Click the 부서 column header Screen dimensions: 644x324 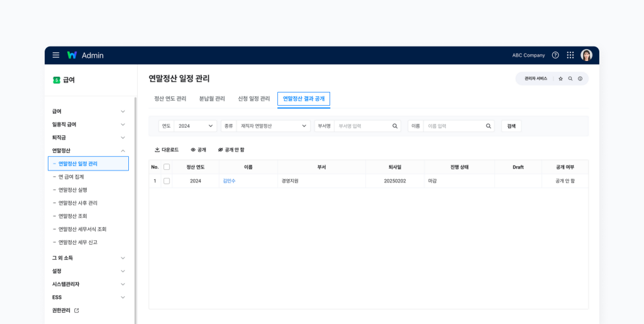(x=321, y=167)
